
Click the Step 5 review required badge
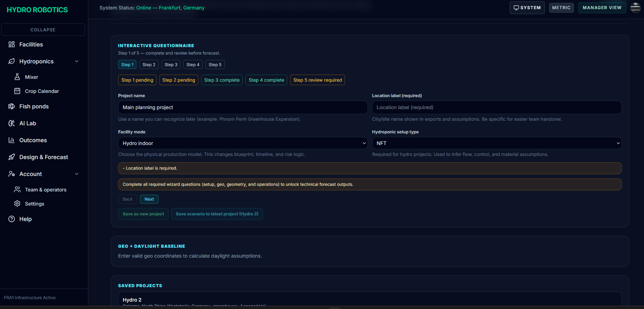click(x=318, y=80)
